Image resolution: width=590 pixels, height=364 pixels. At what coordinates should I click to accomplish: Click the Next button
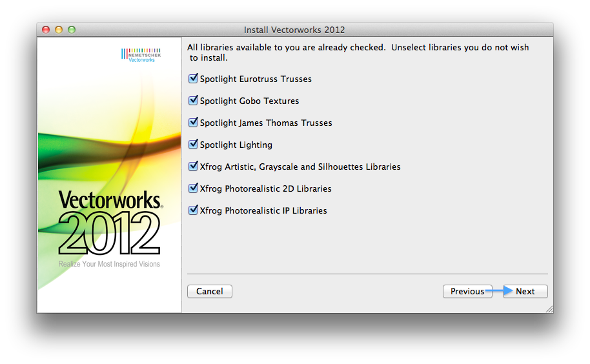pos(525,292)
